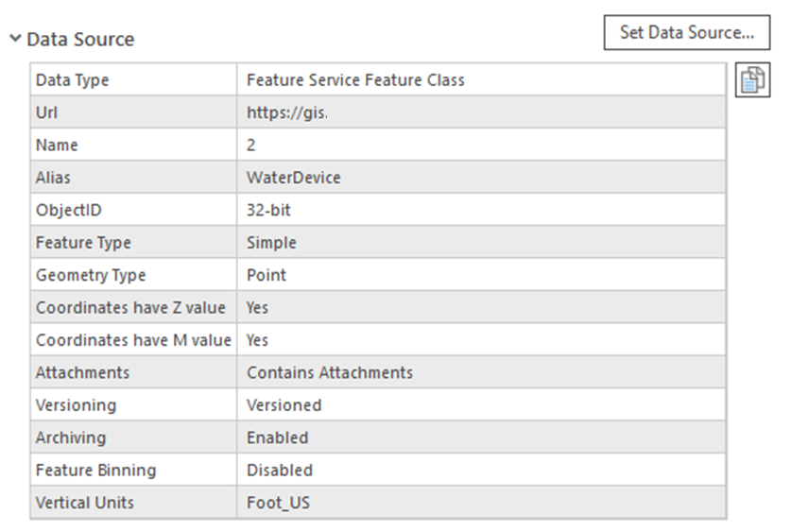Select the ObjectID 32-bit value
791x532 pixels.
[268, 210]
